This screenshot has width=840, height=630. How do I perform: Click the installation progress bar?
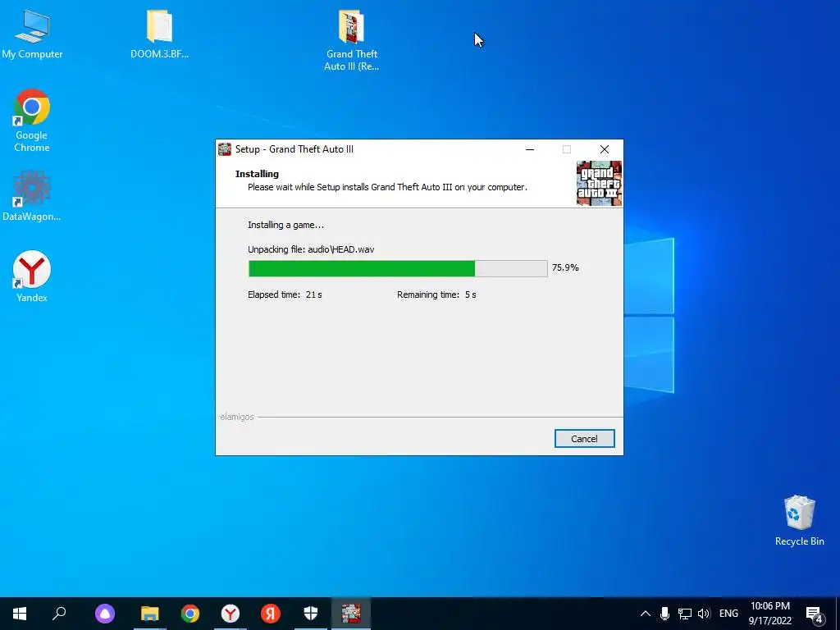click(398, 268)
